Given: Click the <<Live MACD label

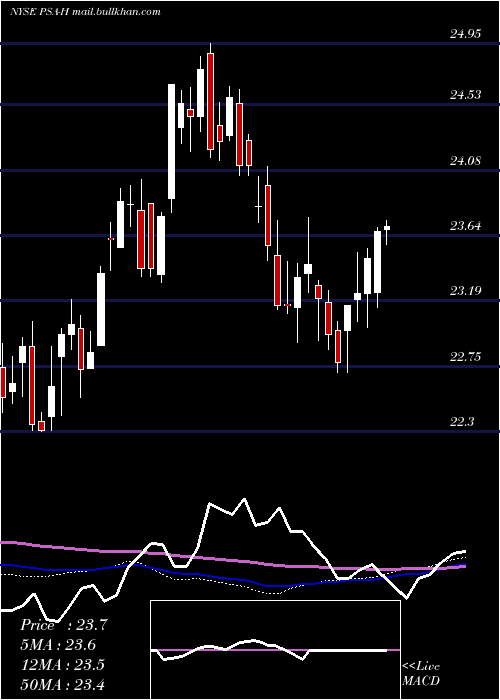Looking at the screenshot, I should pos(421,674).
